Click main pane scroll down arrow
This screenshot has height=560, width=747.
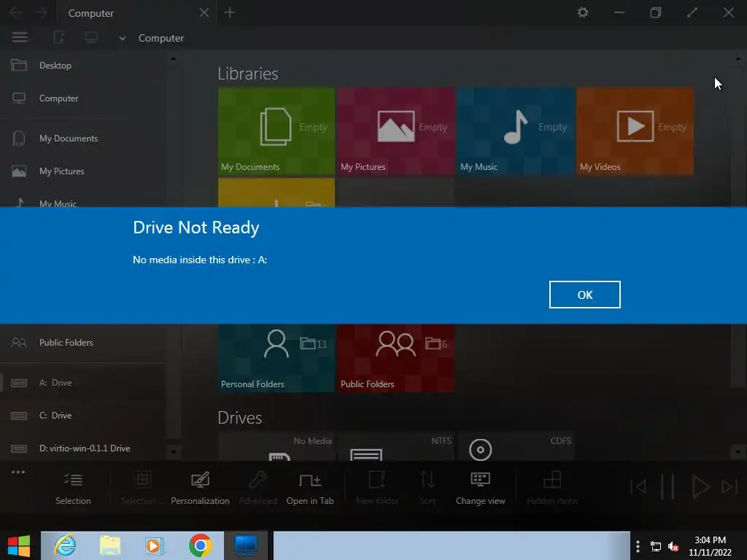738,451
